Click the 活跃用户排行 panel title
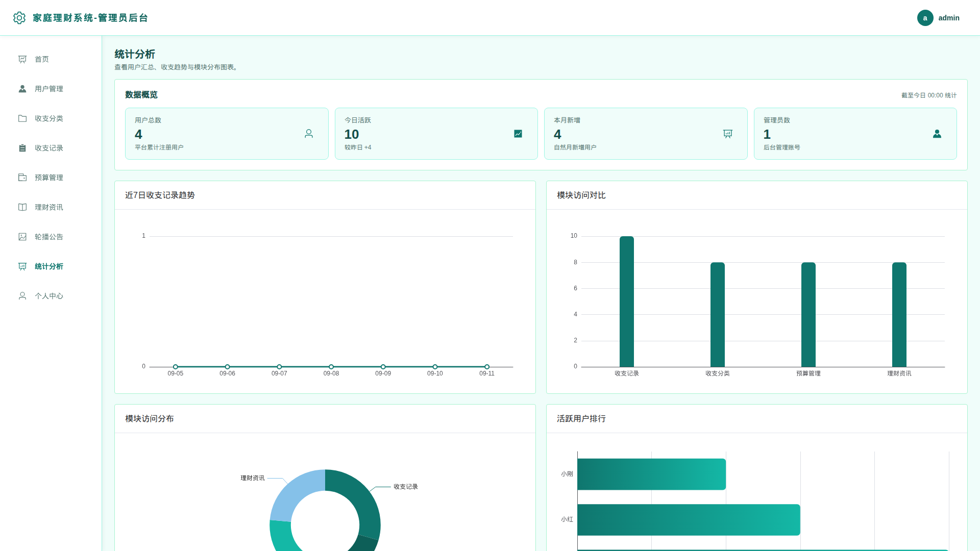The height and width of the screenshot is (551, 980). pyautogui.click(x=581, y=419)
